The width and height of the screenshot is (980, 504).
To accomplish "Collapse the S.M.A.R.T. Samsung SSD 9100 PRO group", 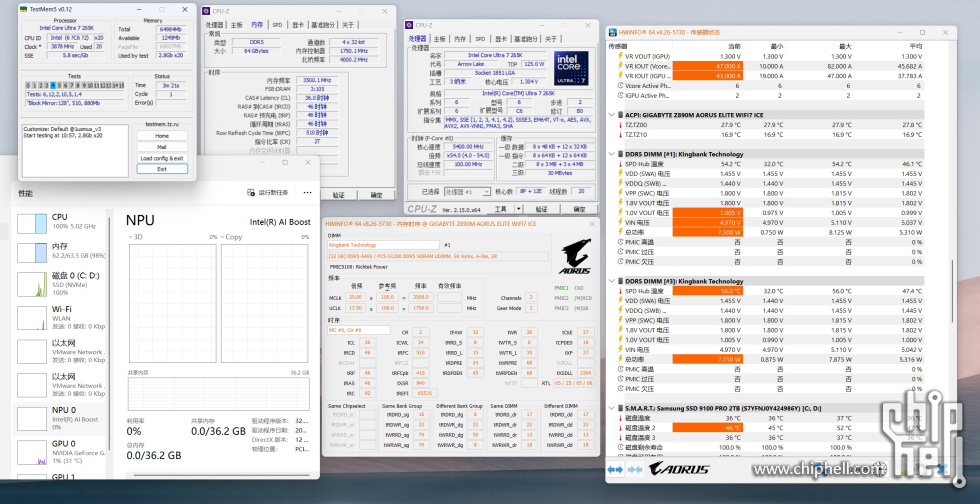I will 612,408.
